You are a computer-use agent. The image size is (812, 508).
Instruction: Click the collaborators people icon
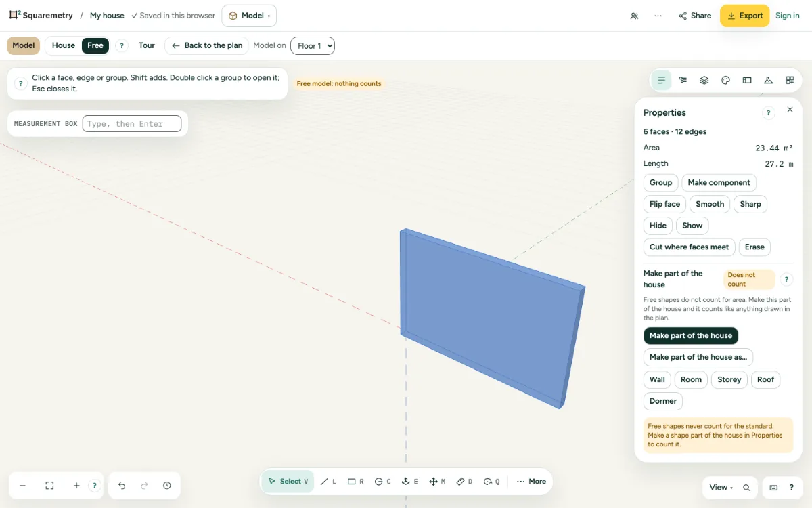[x=634, y=16]
